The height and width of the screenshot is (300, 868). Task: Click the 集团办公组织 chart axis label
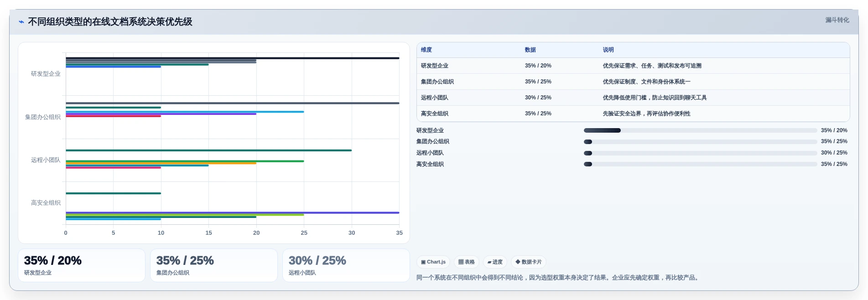coord(43,117)
